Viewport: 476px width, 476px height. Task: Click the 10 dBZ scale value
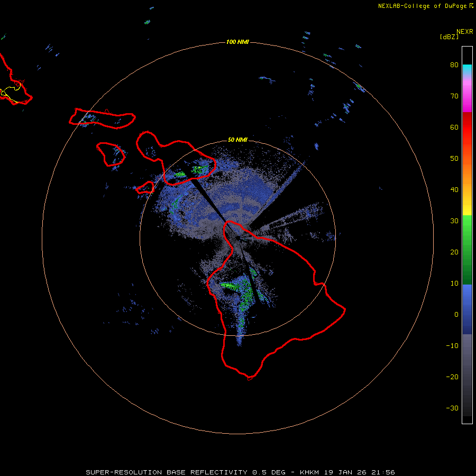coord(454,283)
